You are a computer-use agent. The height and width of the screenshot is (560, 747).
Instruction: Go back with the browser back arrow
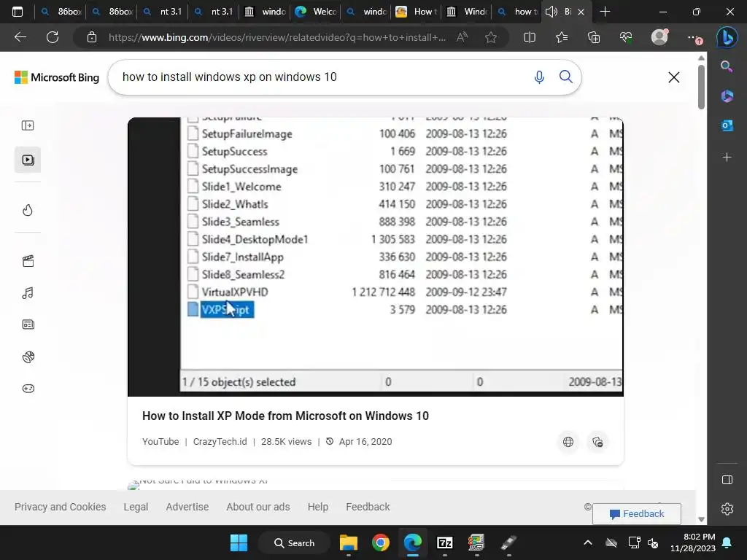point(20,37)
